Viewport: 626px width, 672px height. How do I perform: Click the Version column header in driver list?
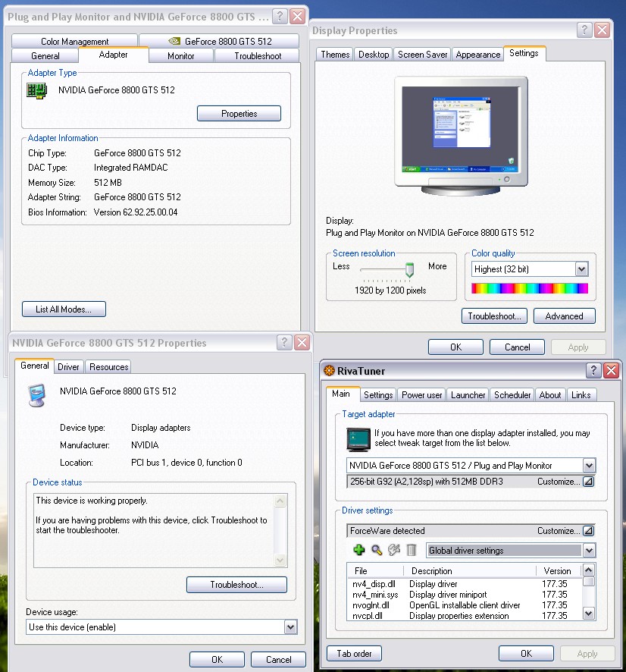559,571
